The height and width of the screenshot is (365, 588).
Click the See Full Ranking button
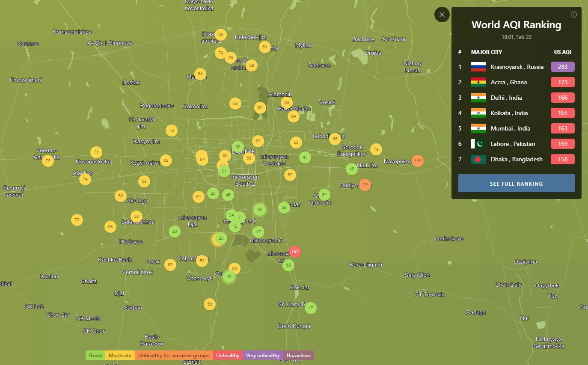(516, 184)
